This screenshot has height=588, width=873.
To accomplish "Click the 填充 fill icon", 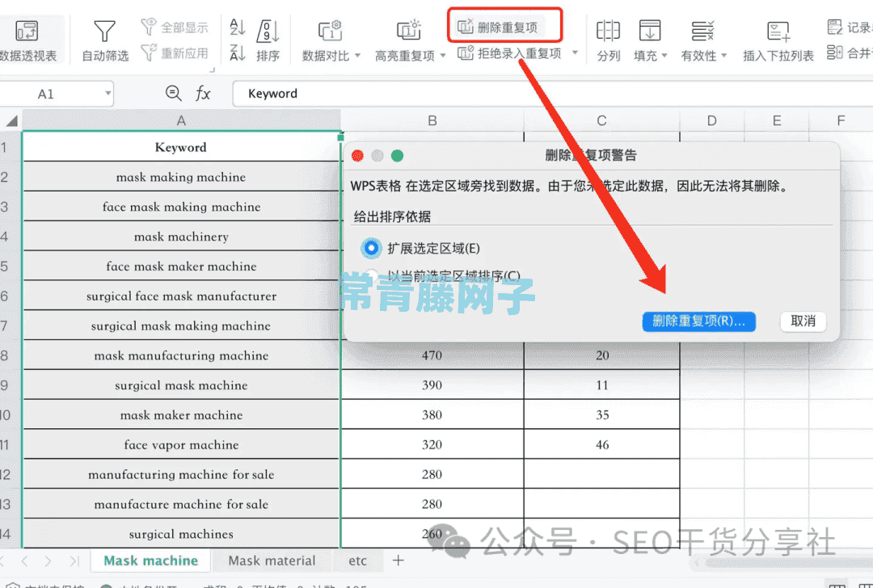I will click(649, 31).
